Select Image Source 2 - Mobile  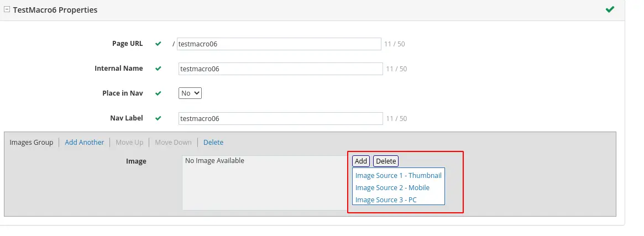(x=392, y=187)
